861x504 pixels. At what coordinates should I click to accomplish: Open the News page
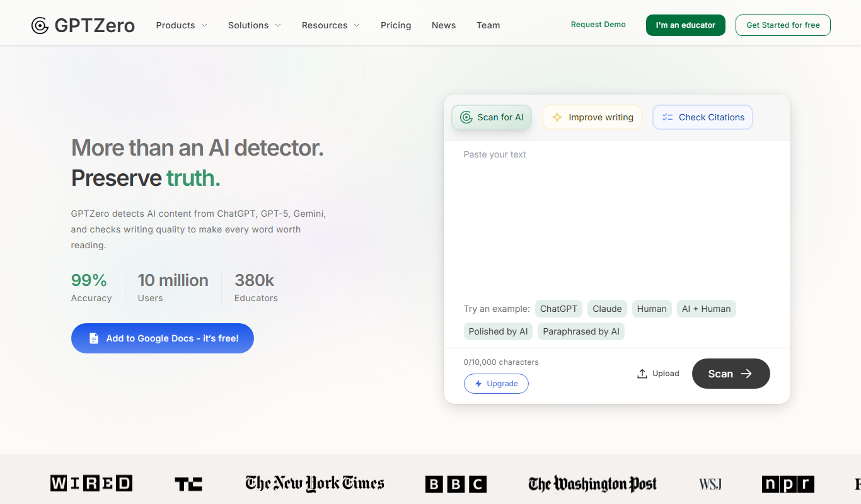coord(444,25)
